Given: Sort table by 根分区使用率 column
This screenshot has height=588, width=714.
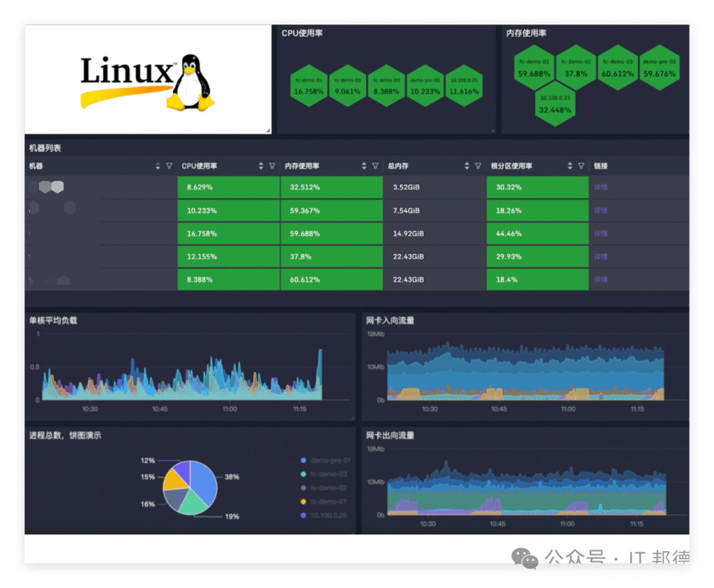Looking at the screenshot, I should (x=570, y=166).
